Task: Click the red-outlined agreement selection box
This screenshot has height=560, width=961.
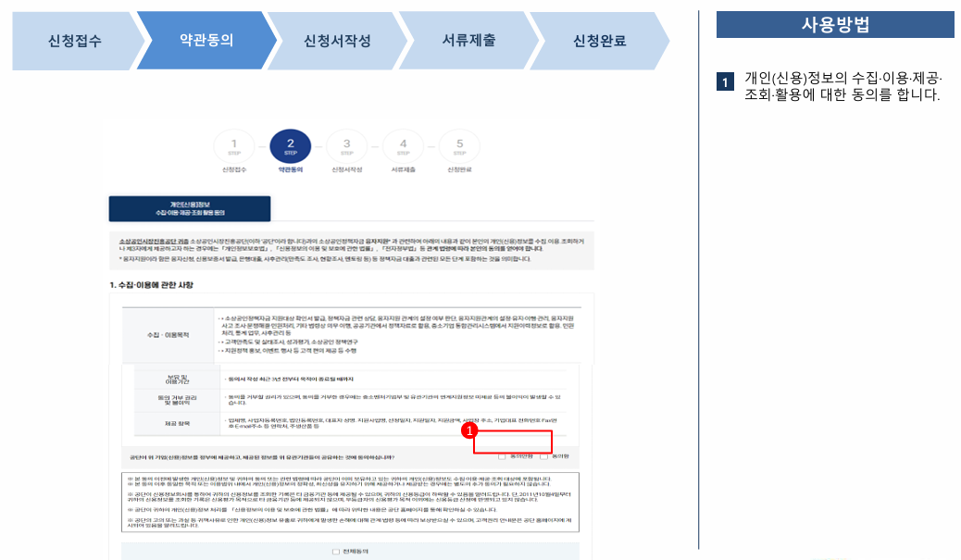Action: click(x=512, y=442)
